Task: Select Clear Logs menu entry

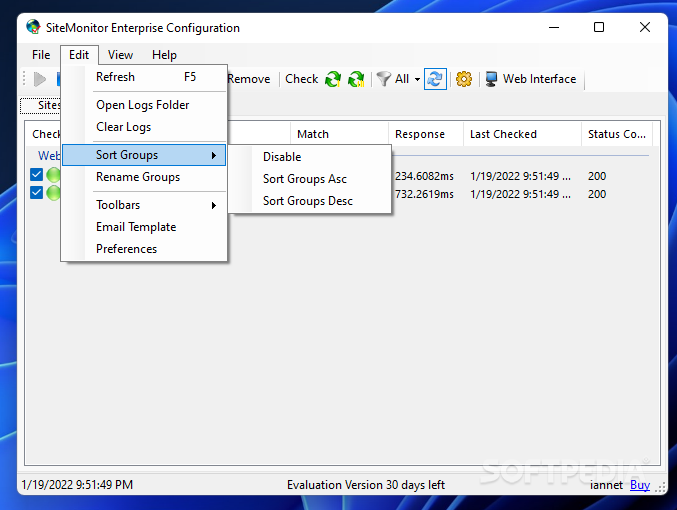Action: coord(144,127)
